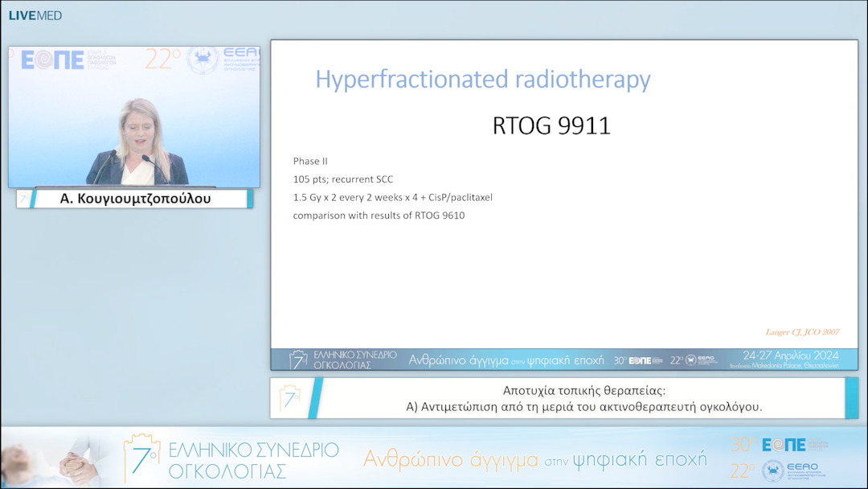Click the 30° ΕΟΠΕ logo in the bottom banner
Viewport: 868px width, 489px height.
(780, 445)
